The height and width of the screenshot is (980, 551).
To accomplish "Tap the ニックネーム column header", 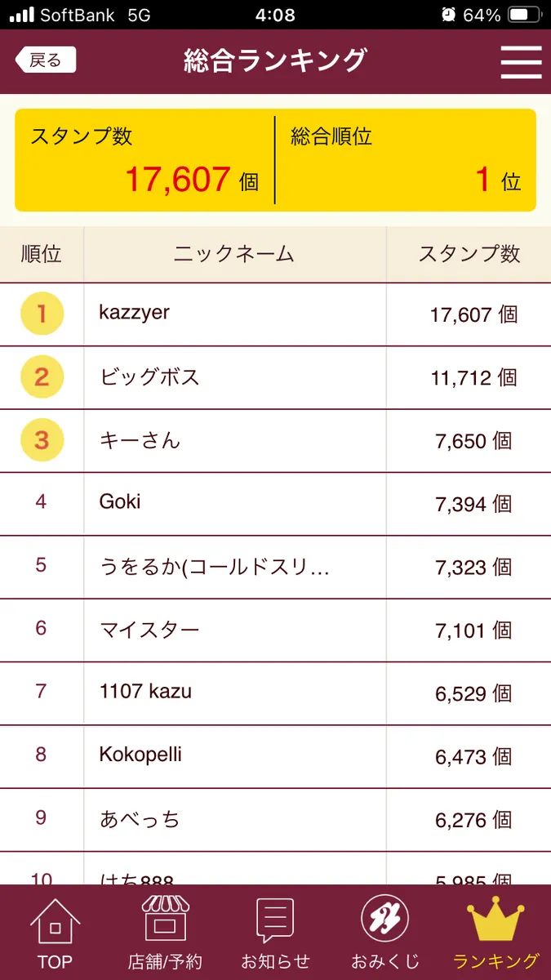I will [233, 254].
